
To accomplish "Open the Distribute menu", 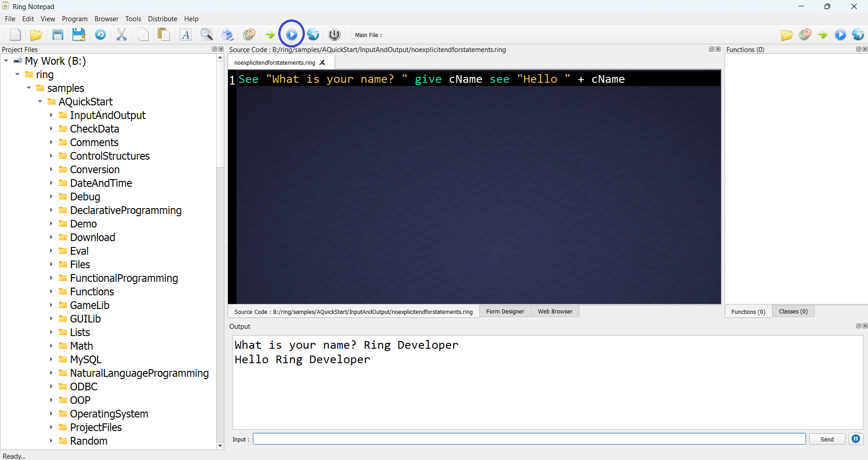I will (x=162, y=19).
